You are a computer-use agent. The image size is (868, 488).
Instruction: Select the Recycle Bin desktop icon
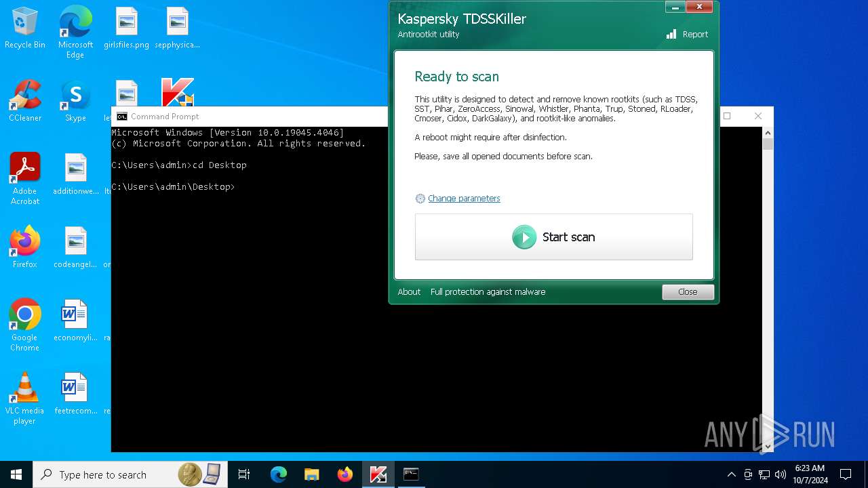click(25, 29)
